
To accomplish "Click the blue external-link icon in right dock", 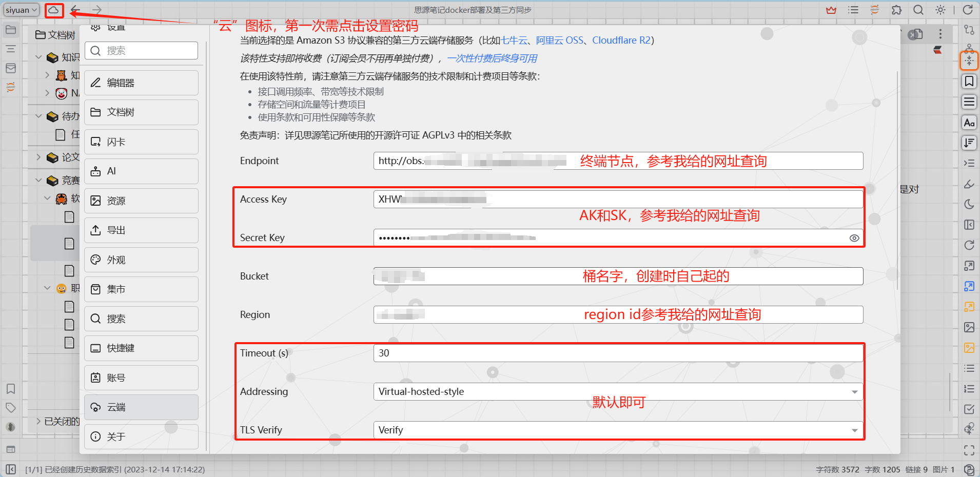I will [x=969, y=286].
